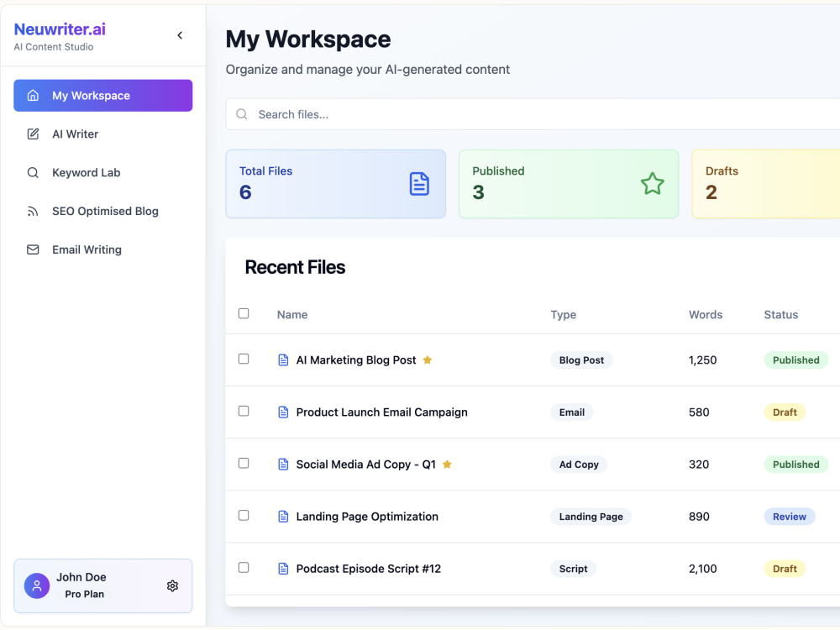The height and width of the screenshot is (630, 840).
Task: Click the Landing Page type tag
Action: 591,517
